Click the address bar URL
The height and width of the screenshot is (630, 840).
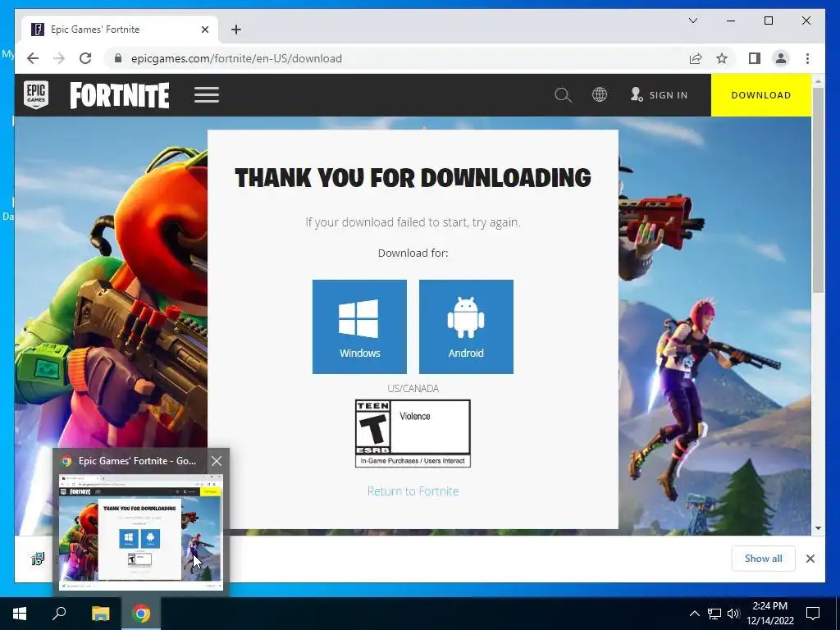pyautogui.click(x=236, y=58)
